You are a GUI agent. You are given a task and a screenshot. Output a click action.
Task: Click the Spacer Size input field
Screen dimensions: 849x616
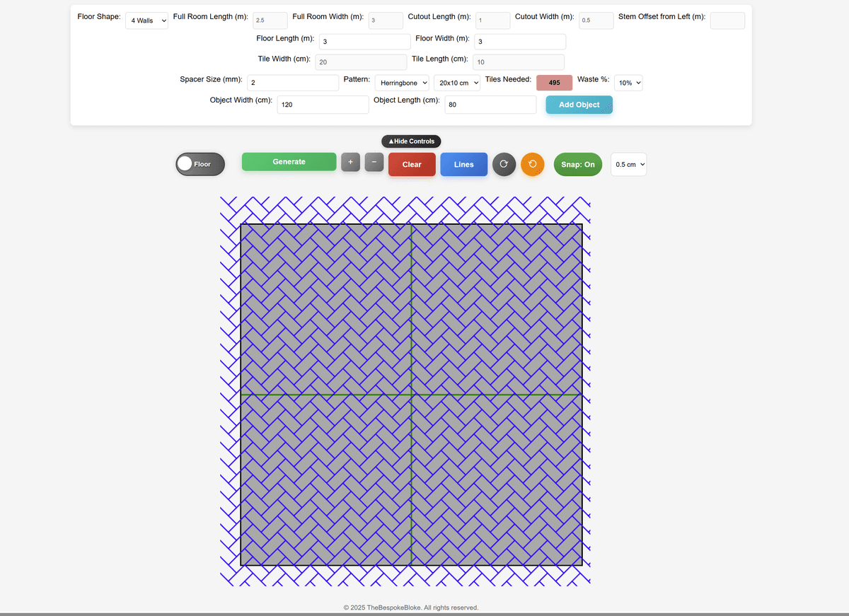[x=293, y=83]
